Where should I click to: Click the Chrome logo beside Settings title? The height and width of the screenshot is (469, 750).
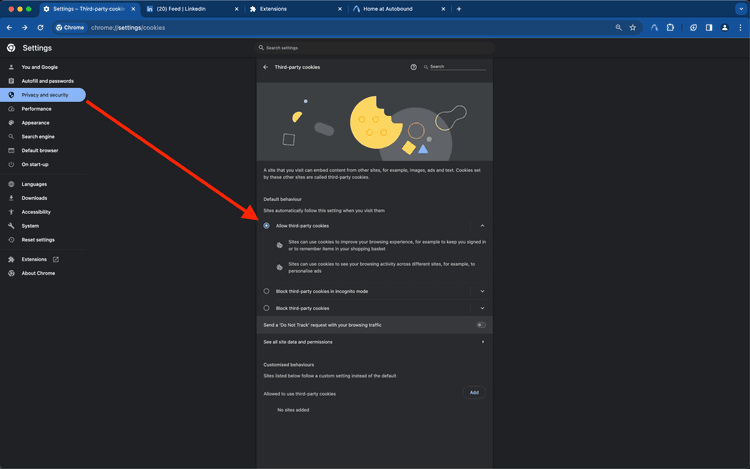pos(11,48)
